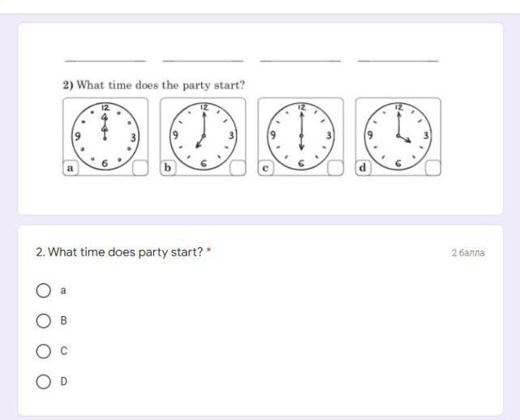Click the red required asterisk
This screenshot has height=420, width=520.
tap(208, 251)
